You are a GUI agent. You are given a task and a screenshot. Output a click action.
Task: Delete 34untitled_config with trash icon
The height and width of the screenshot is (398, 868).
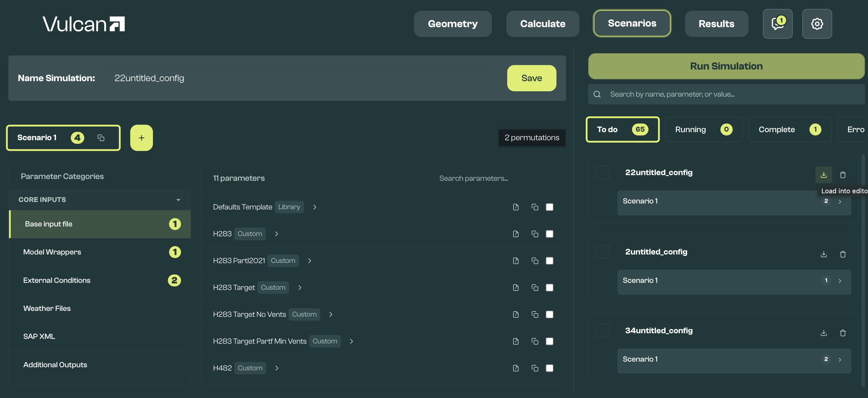[x=843, y=333]
